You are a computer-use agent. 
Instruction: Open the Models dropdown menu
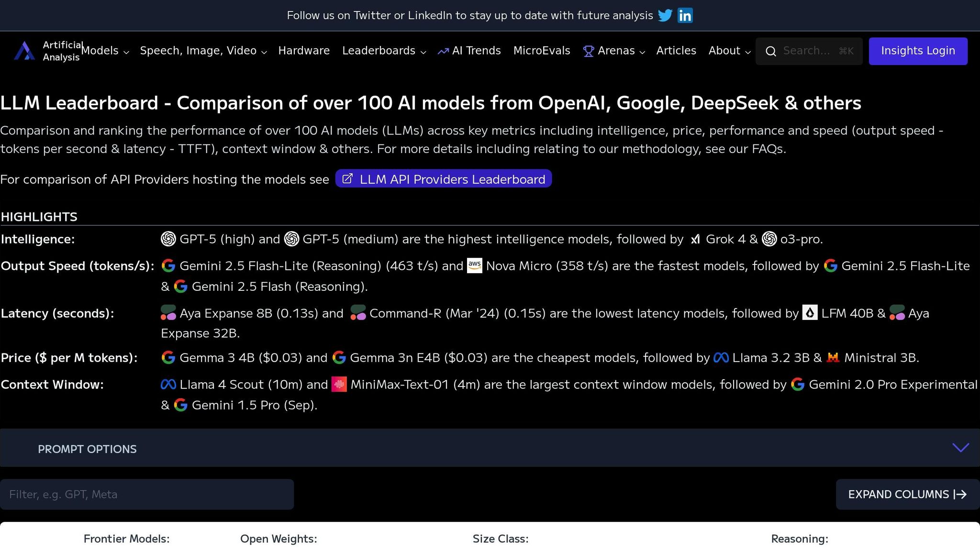click(105, 51)
